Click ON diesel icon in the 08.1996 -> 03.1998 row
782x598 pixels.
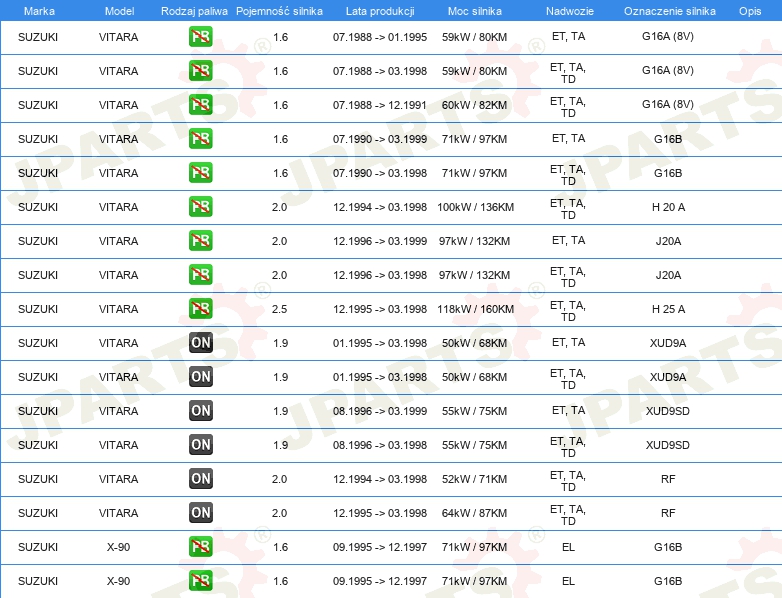(x=200, y=444)
